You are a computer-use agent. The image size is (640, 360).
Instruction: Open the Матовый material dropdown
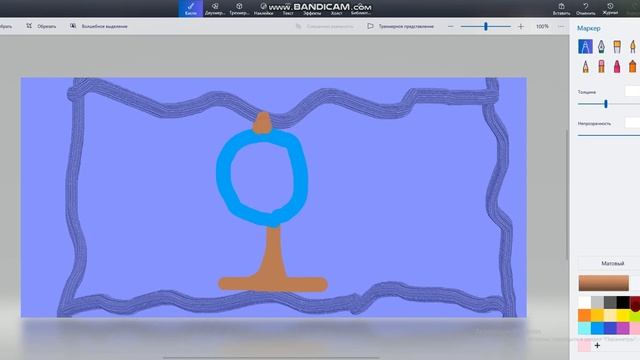click(609, 263)
